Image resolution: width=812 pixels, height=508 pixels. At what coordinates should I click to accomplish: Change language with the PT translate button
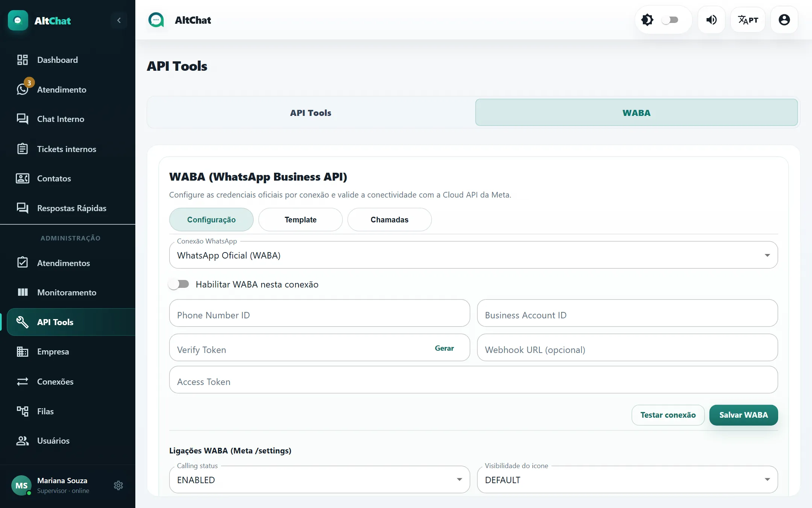pyautogui.click(x=748, y=20)
